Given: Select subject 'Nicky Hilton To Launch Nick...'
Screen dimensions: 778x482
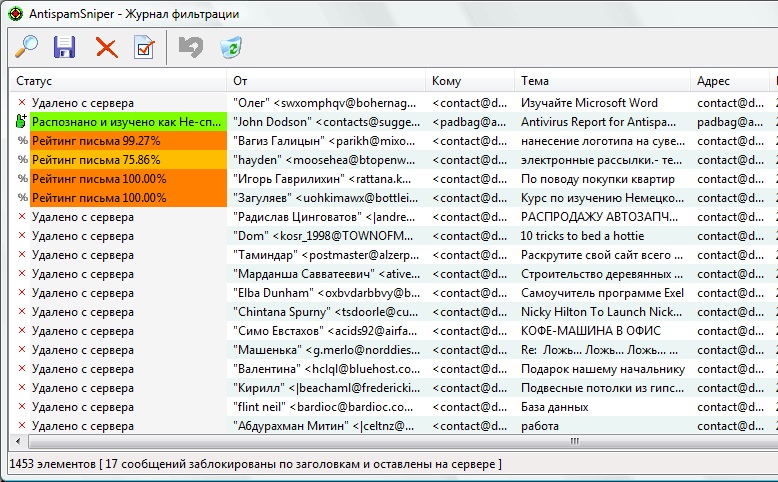Looking at the screenshot, I should tap(601, 312).
